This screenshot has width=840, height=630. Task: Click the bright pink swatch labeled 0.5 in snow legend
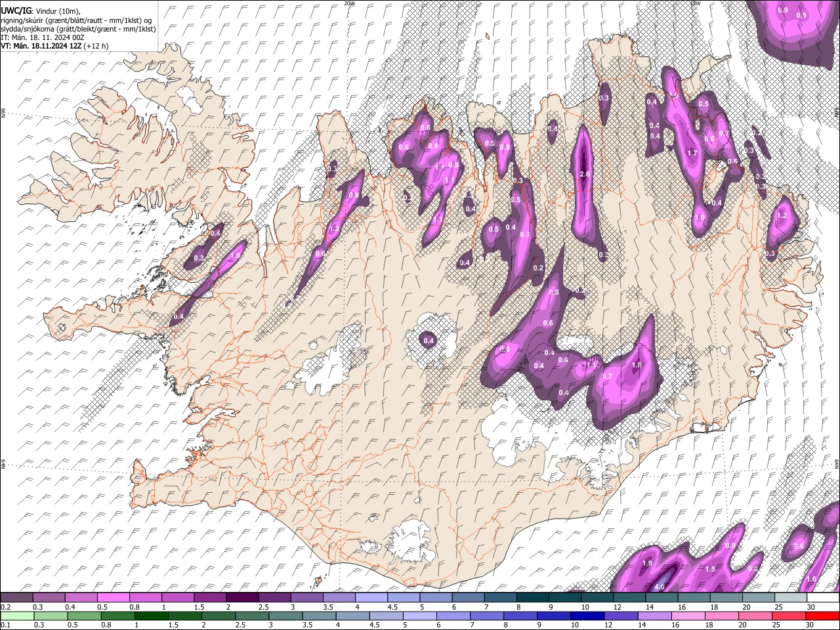click(x=114, y=597)
